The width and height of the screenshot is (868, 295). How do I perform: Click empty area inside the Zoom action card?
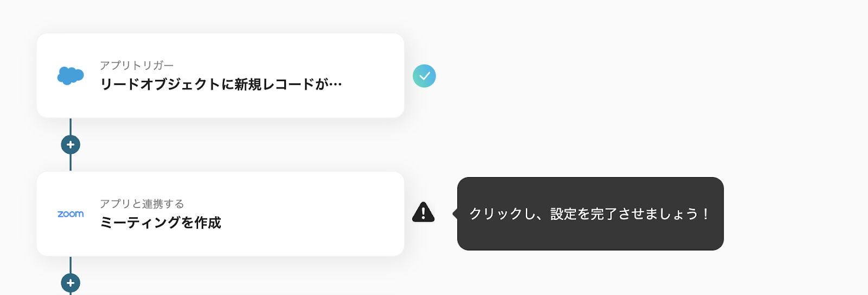coord(315,214)
